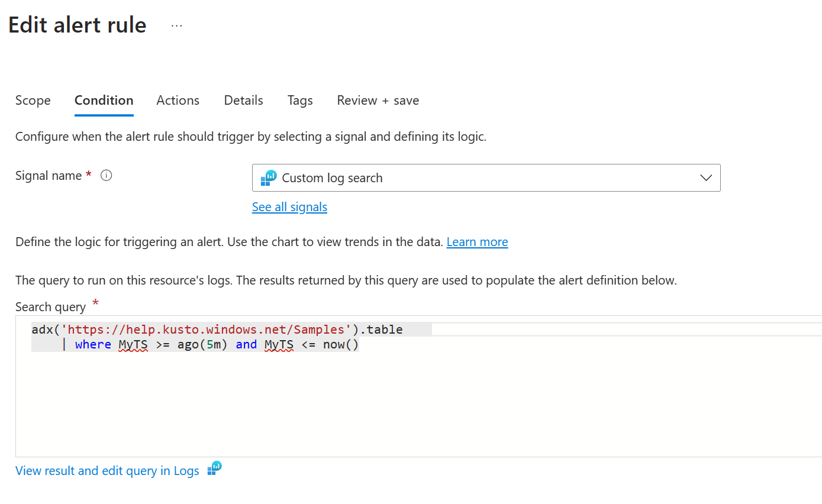Click the where keyword in the query
This screenshot has height=504, width=822.
pos(93,344)
